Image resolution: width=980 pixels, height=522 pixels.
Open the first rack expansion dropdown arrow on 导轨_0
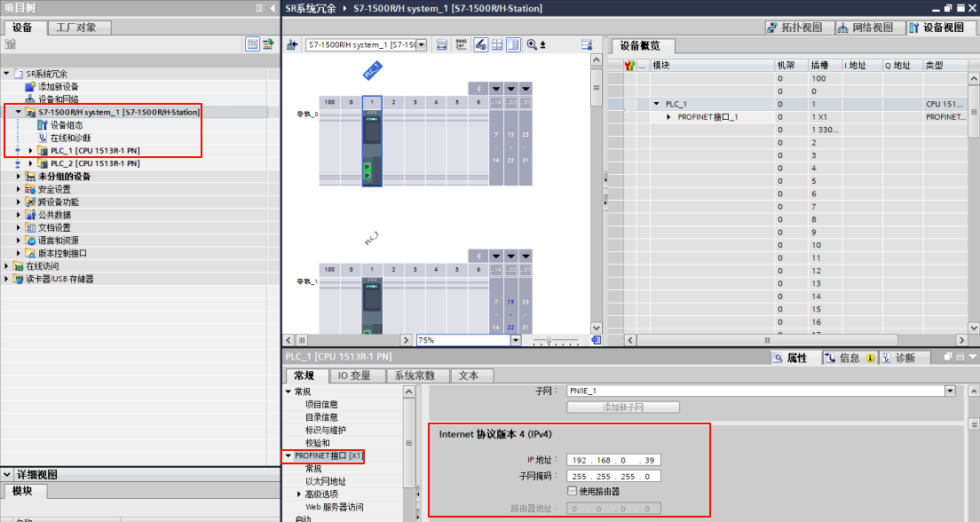[x=495, y=88]
